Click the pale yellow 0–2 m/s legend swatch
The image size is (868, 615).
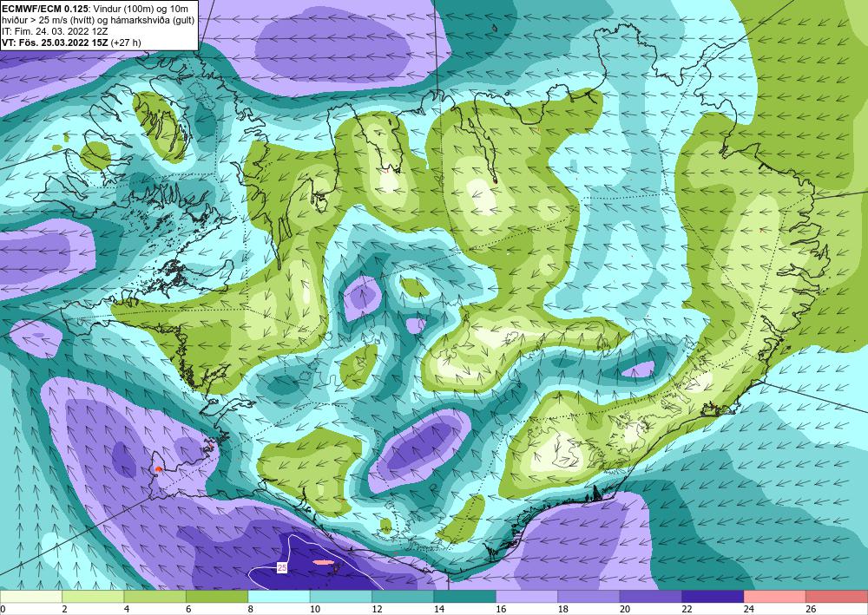(x=31, y=597)
